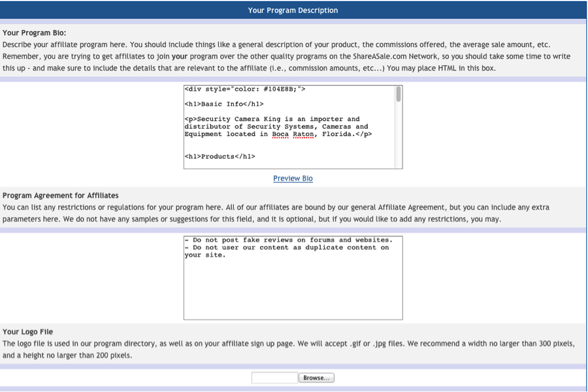Screen dimensions: 588x392
Task: Click the div style color #104E8B line
Action: (245, 89)
